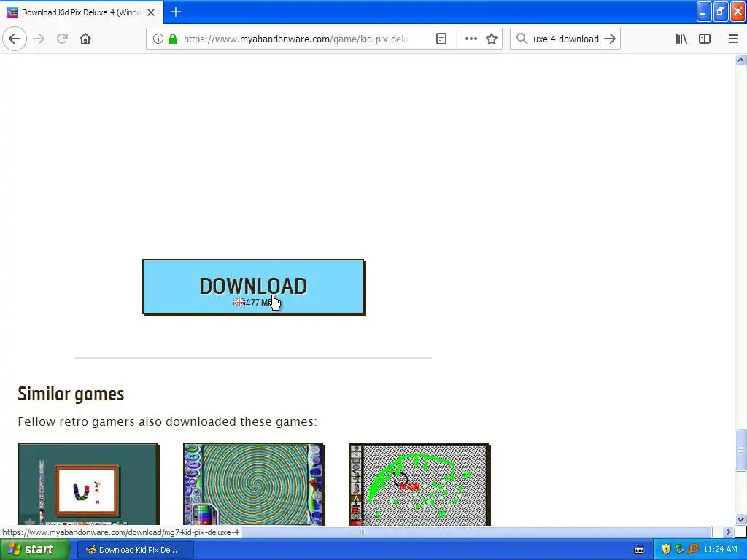The image size is (747, 560).
Task: Open the Library bookmarks icon
Action: pos(681,39)
